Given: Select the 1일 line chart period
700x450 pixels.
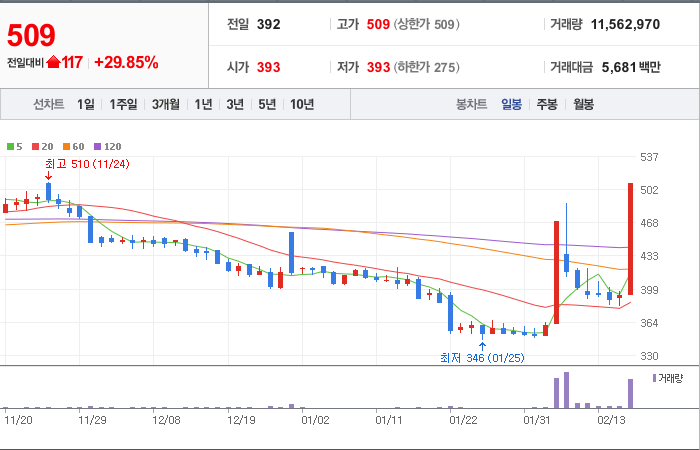Looking at the screenshot, I should (x=86, y=104).
